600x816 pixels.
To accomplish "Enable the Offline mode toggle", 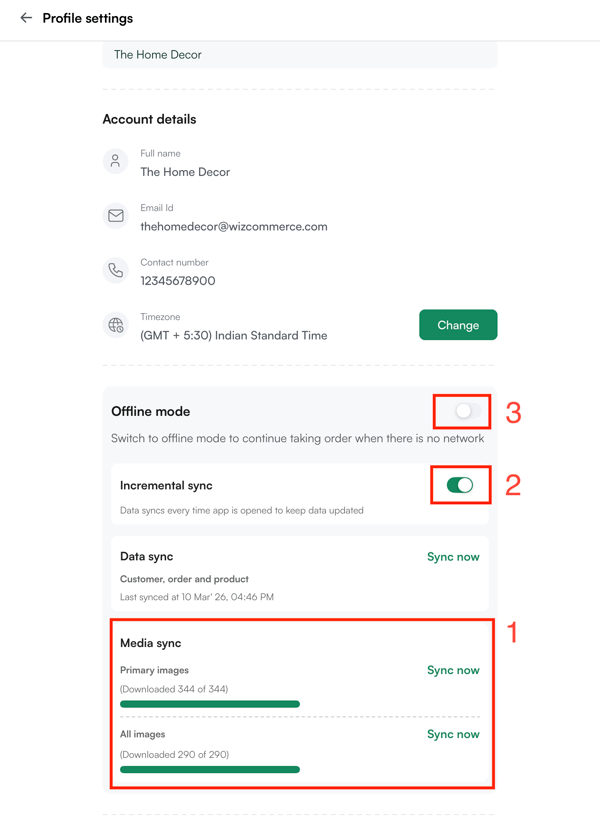I will click(463, 411).
